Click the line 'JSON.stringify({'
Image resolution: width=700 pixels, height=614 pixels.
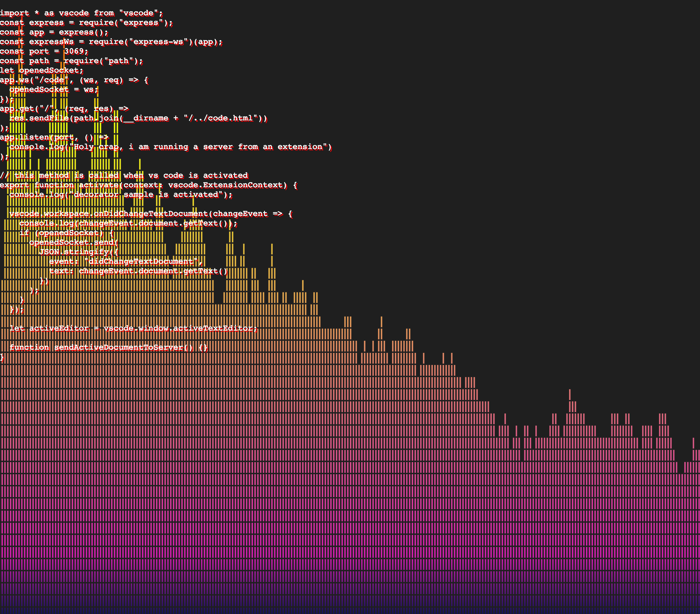click(79, 252)
